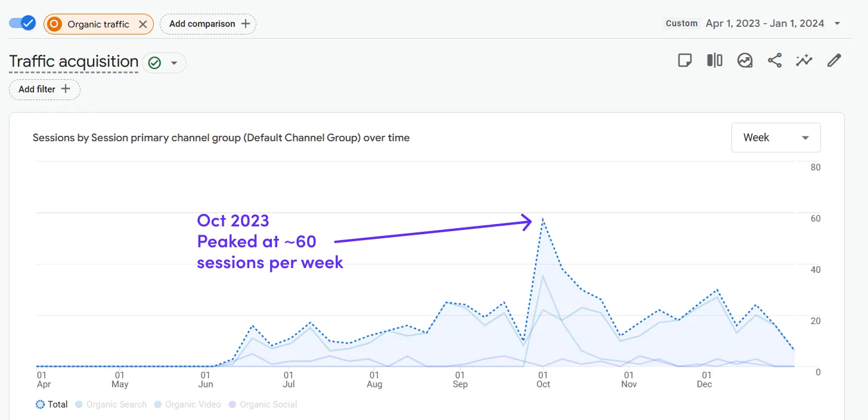Click the Traffic acquisition report title
This screenshot has width=868, height=420.
(74, 62)
